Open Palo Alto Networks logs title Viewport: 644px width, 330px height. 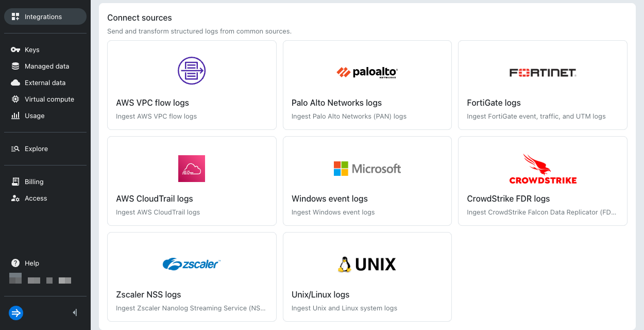point(336,103)
